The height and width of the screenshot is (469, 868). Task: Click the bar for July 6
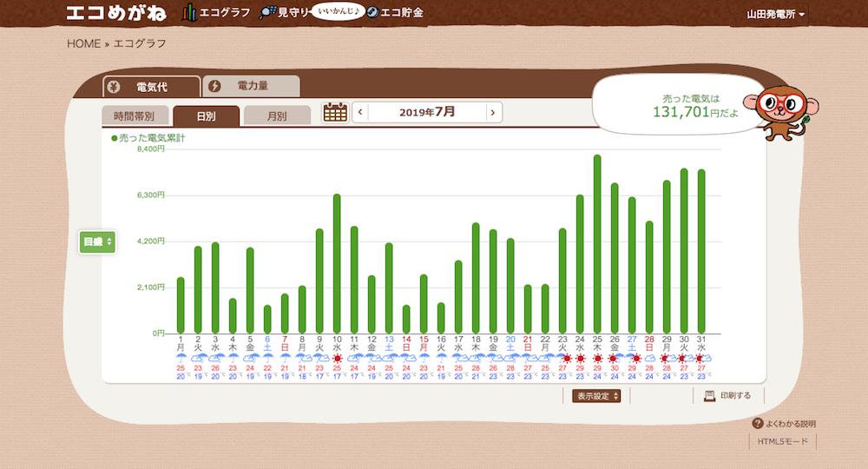[x=267, y=319]
